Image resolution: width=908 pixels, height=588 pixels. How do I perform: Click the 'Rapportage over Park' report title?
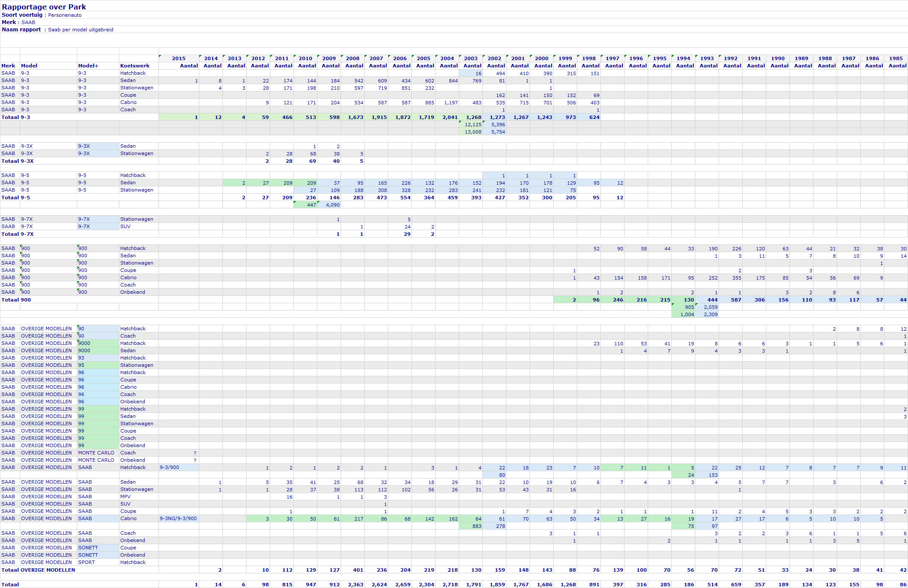point(44,7)
